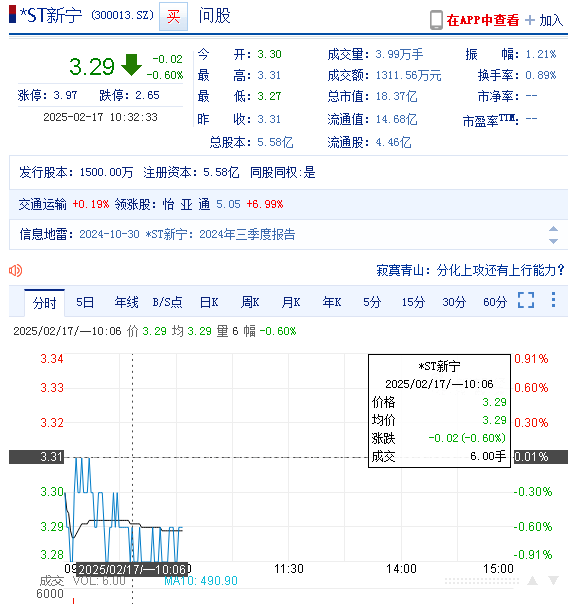
Task: Click the 成交量 value 3.99万手
Action: click(399, 54)
